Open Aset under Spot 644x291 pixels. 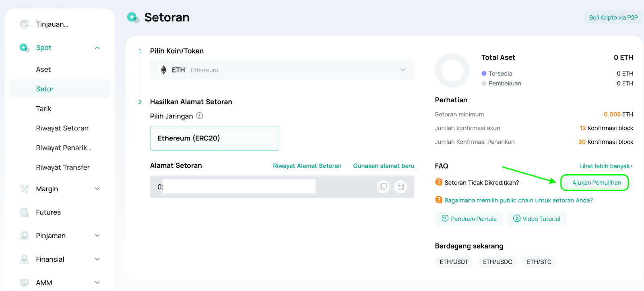pyautogui.click(x=43, y=69)
